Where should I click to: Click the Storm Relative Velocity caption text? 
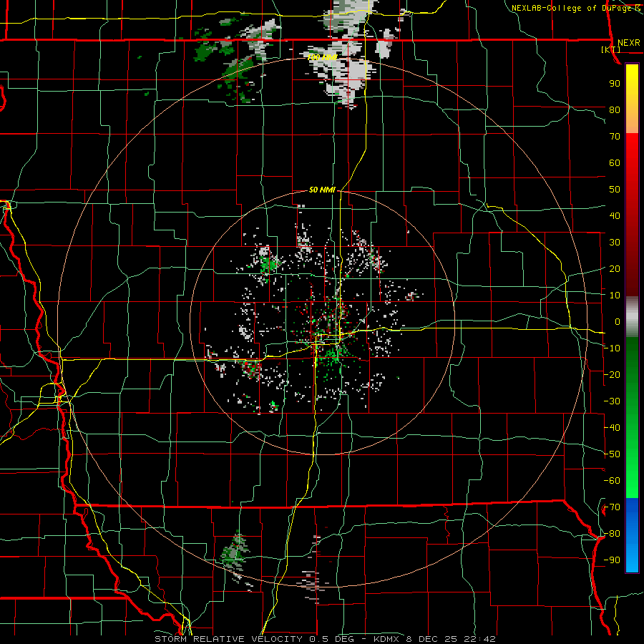[x=325, y=639]
